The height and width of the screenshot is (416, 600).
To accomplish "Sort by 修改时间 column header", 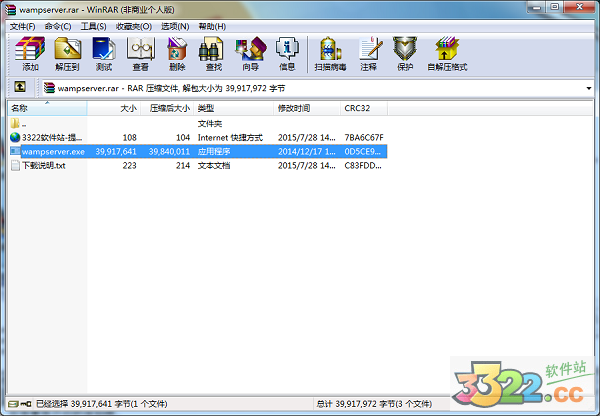I will pyautogui.click(x=307, y=108).
